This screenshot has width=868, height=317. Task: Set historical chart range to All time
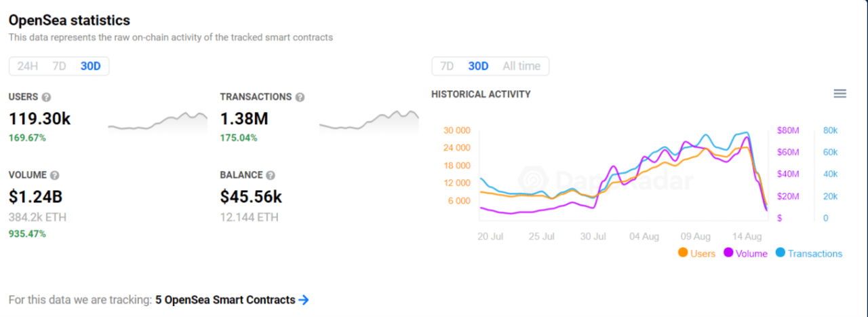coord(521,66)
